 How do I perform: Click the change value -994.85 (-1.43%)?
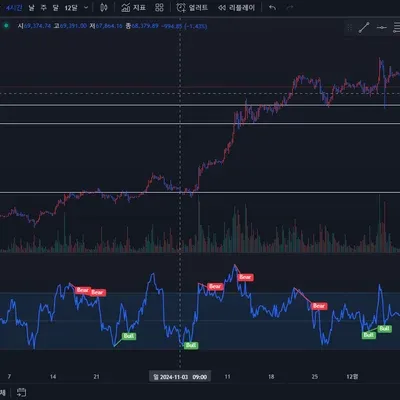pos(184,26)
